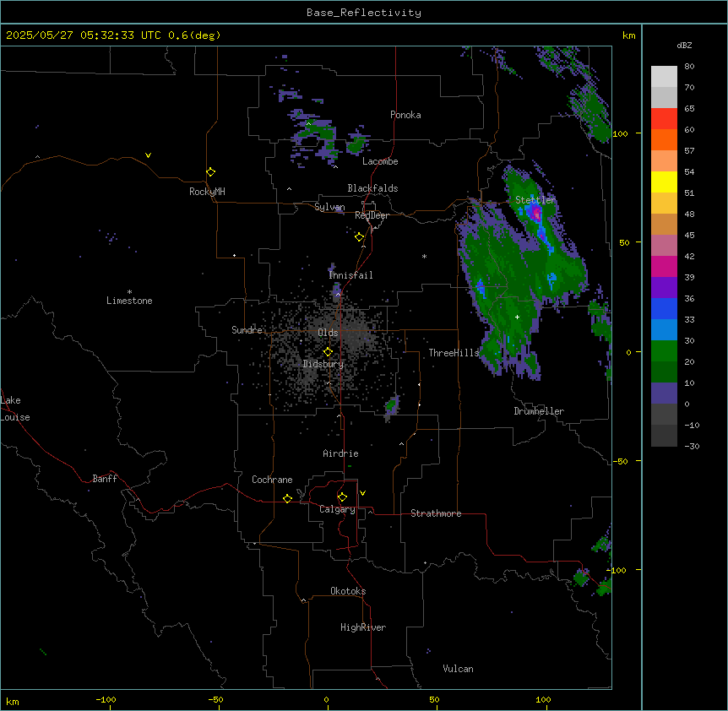This screenshot has width=728, height=711.
Task: Click the Drumheller city label
Action: pyautogui.click(x=539, y=411)
